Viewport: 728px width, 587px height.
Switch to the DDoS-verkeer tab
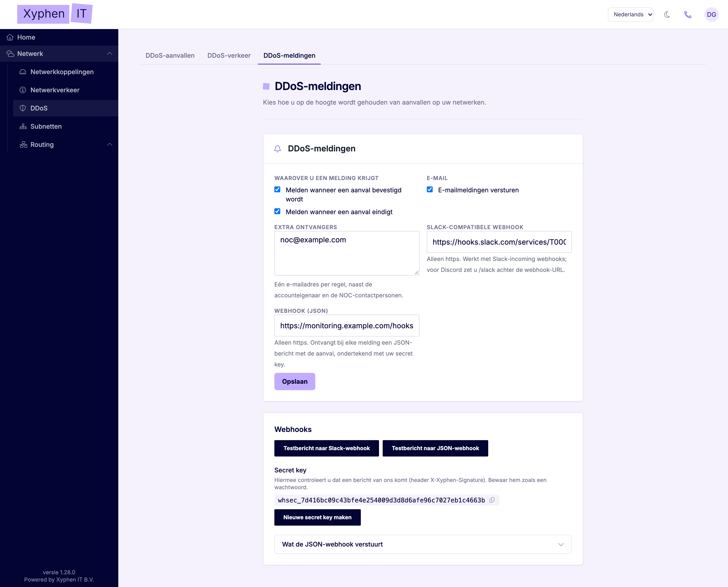pos(229,55)
